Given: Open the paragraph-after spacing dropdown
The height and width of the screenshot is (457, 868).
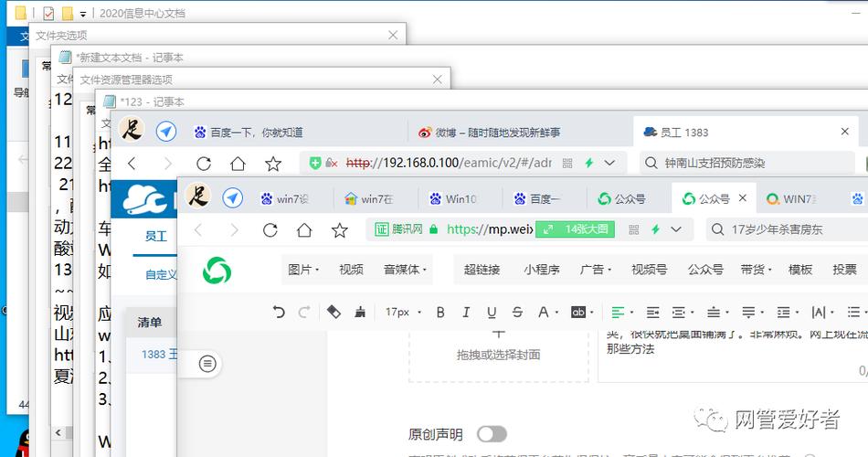Looking at the screenshot, I should (x=753, y=313).
